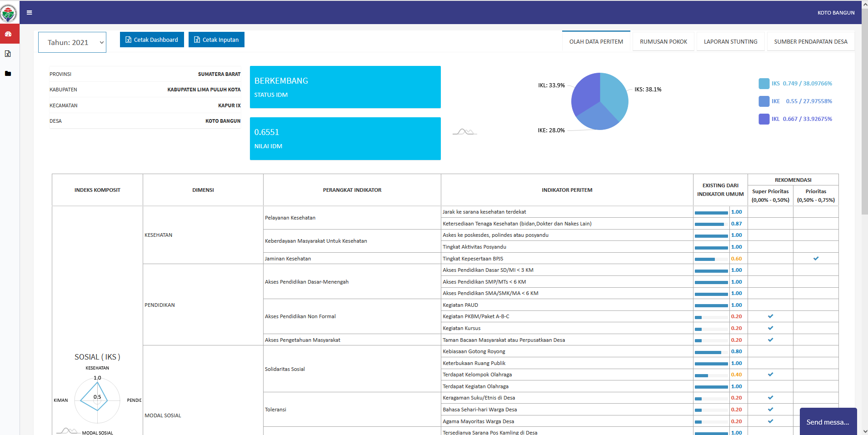Click the broken chart image next to Nilai IDM

pos(464,132)
